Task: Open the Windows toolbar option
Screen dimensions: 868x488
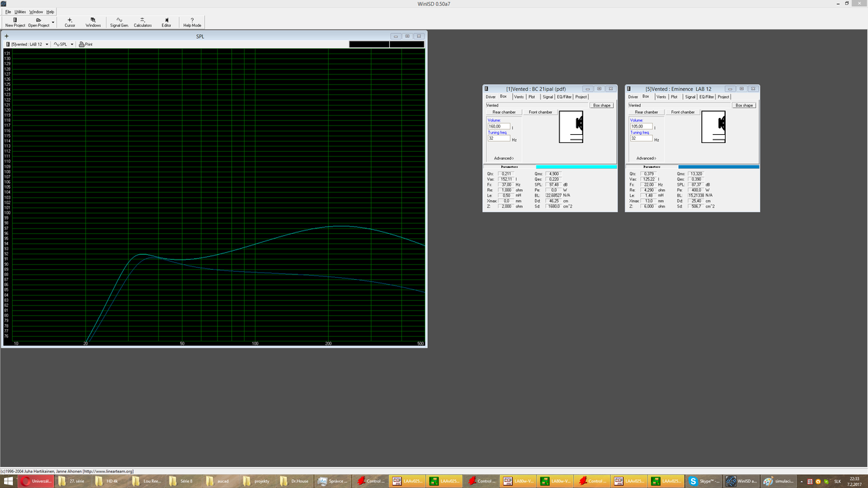Action: (93, 22)
